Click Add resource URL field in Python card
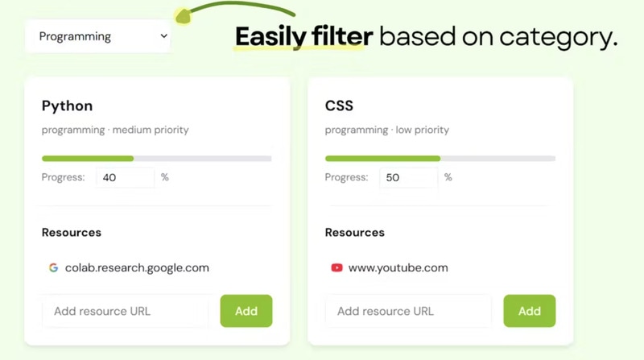 126,311
